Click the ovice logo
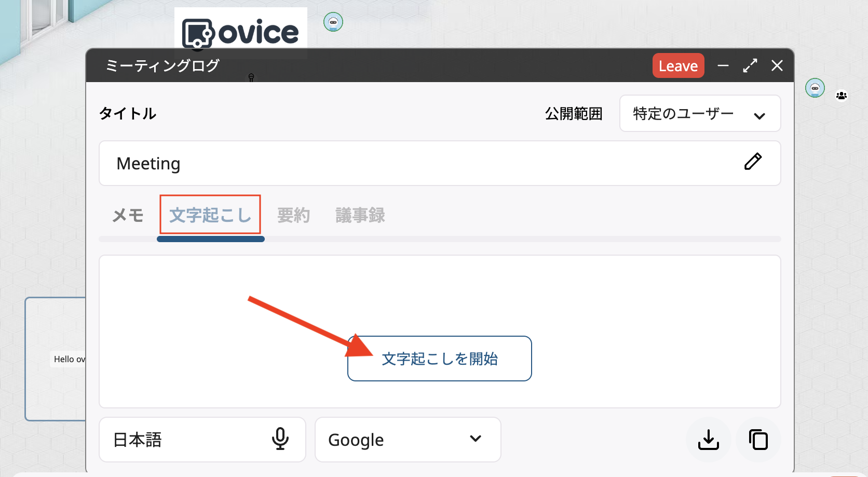Viewport: 868px width, 477px height. [x=240, y=33]
